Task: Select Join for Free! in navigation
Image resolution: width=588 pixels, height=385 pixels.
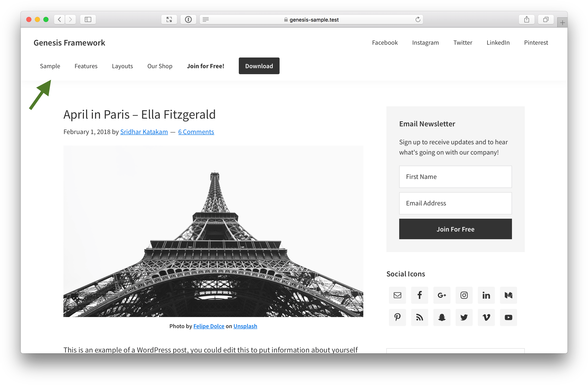Action: coord(205,66)
